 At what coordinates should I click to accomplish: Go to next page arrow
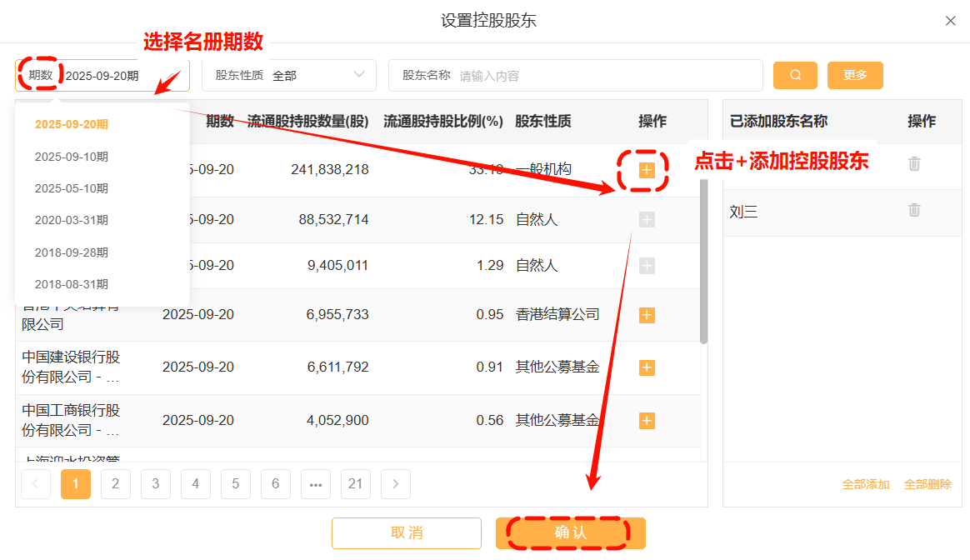tap(395, 484)
